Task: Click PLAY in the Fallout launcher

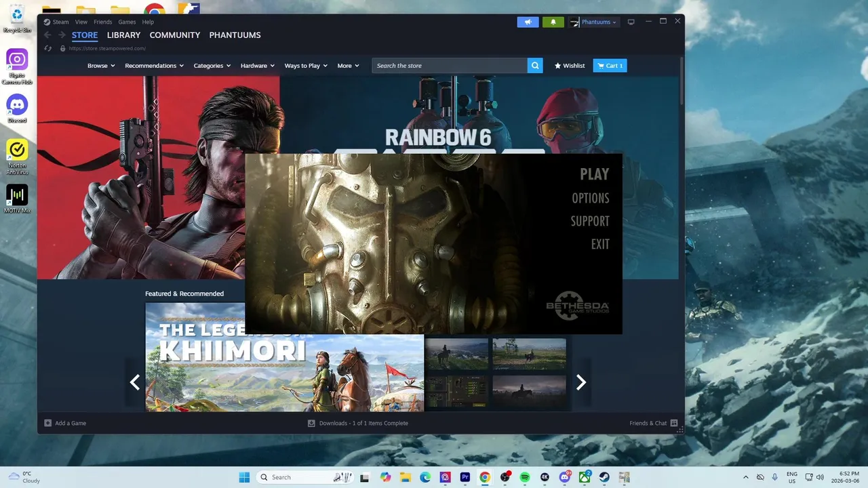Action: point(595,174)
